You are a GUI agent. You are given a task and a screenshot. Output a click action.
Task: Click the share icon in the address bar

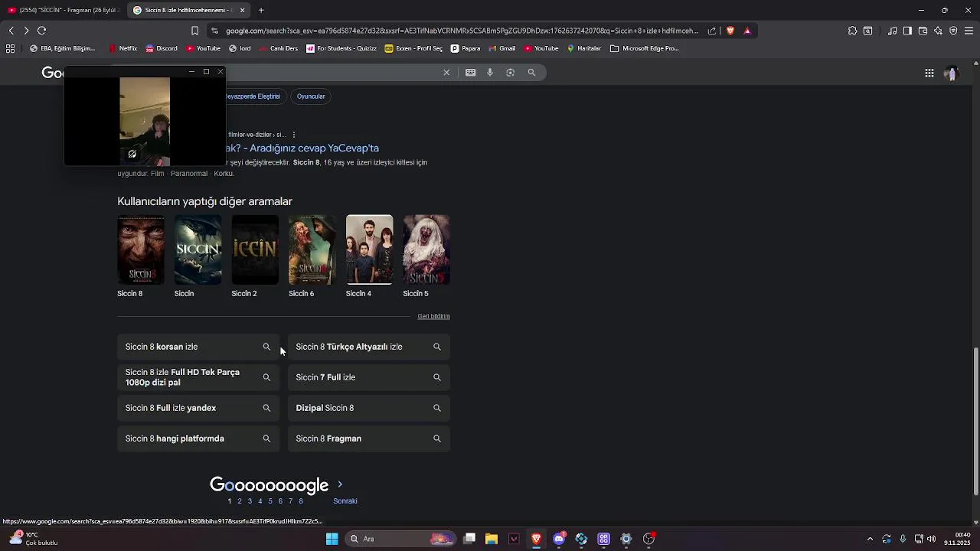click(712, 31)
